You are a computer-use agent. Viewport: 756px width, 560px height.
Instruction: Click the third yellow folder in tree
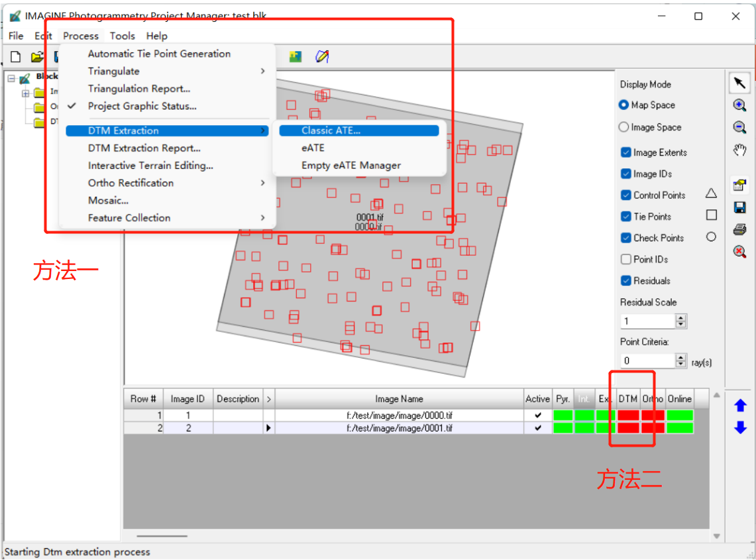point(39,122)
